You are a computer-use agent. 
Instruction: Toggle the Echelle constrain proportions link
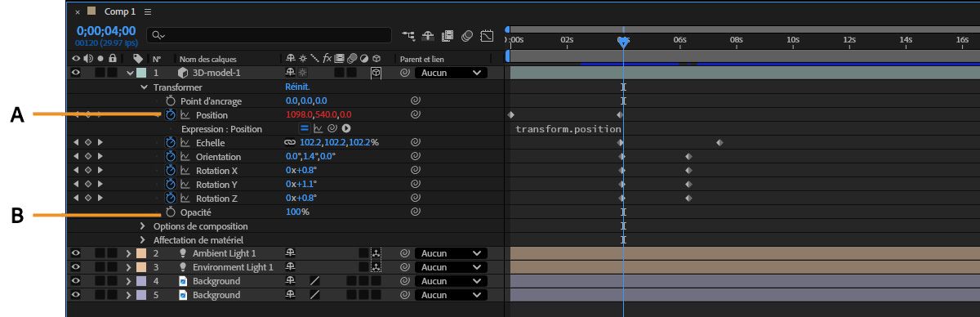tap(290, 143)
